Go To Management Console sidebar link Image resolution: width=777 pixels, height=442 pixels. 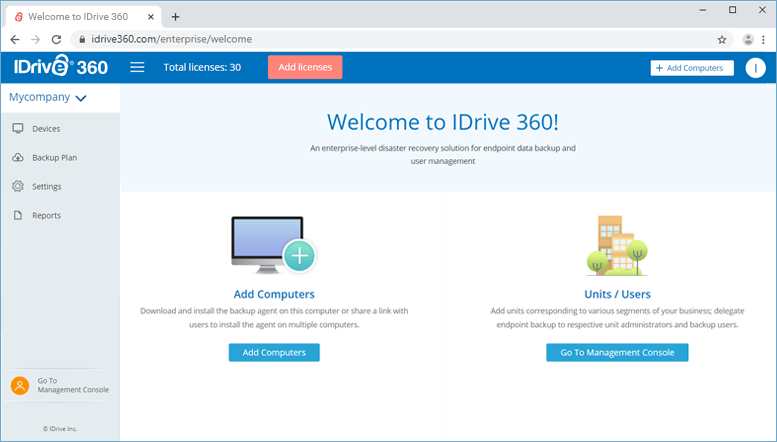click(73, 385)
